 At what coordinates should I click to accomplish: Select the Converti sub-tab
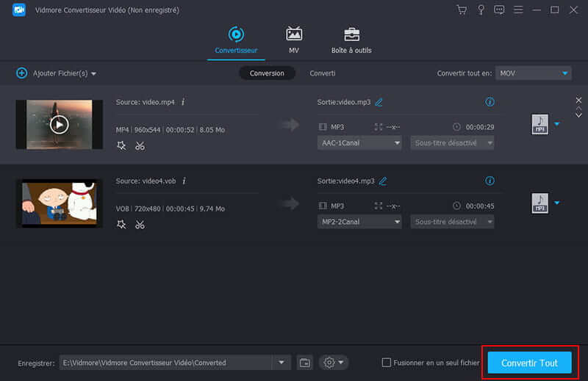pyautogui.click(x=322, y=73)
